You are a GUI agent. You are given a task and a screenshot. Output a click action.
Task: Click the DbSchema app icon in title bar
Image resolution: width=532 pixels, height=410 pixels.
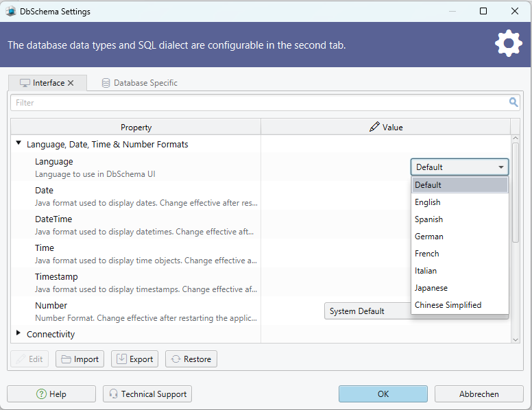click(11, 11)
